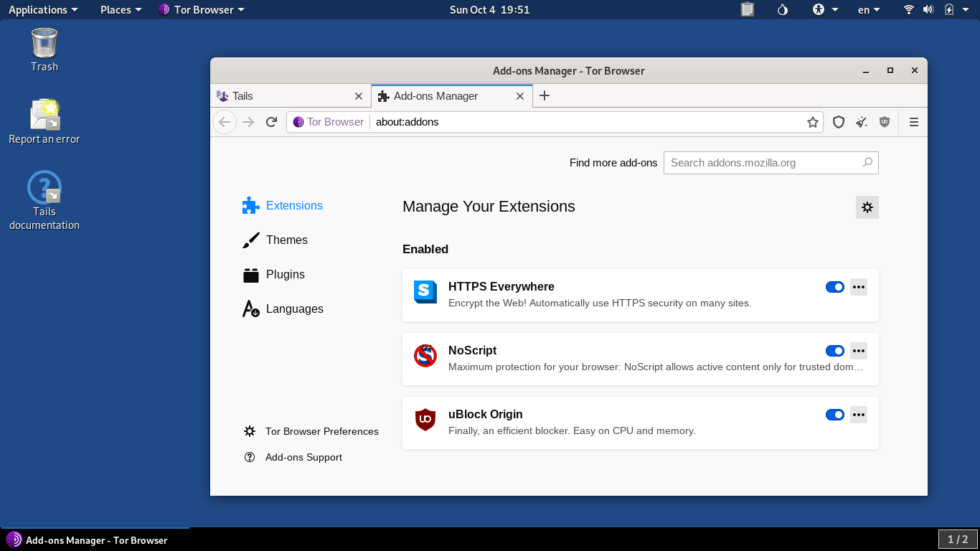This screenshot has width=980, height=551.
Task: Open the uBlock Origin toolbar icon
Action: 885,122
